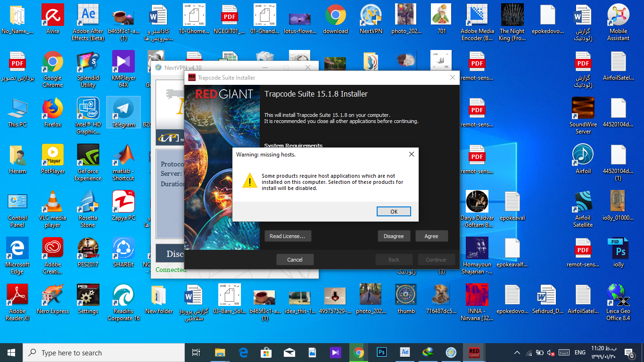This screenshot has width=644, height=362.
Task: Open KMPlayer 64X desktop shortcut
Action: pos(124,69)
